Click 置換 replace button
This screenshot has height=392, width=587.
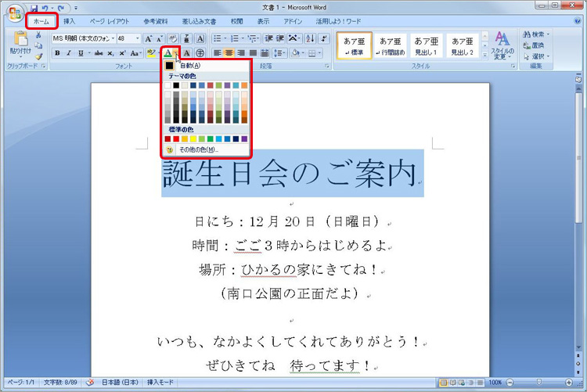tap(534, 45)
